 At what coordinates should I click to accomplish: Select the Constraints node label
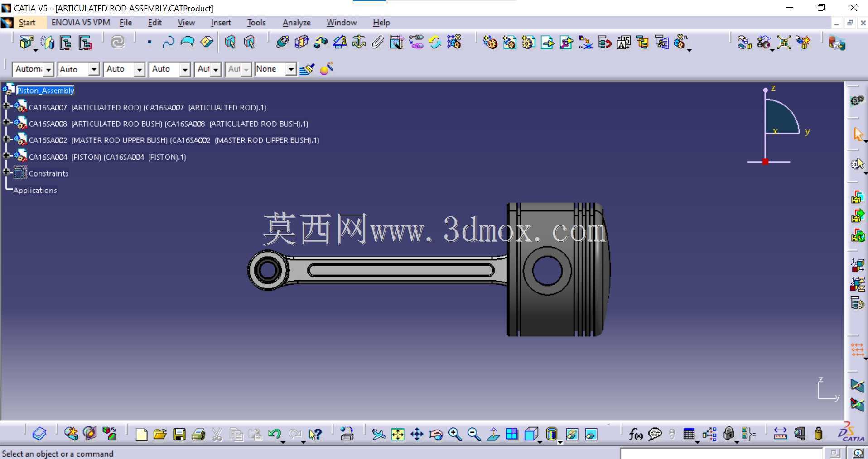(x=48, y=173)
